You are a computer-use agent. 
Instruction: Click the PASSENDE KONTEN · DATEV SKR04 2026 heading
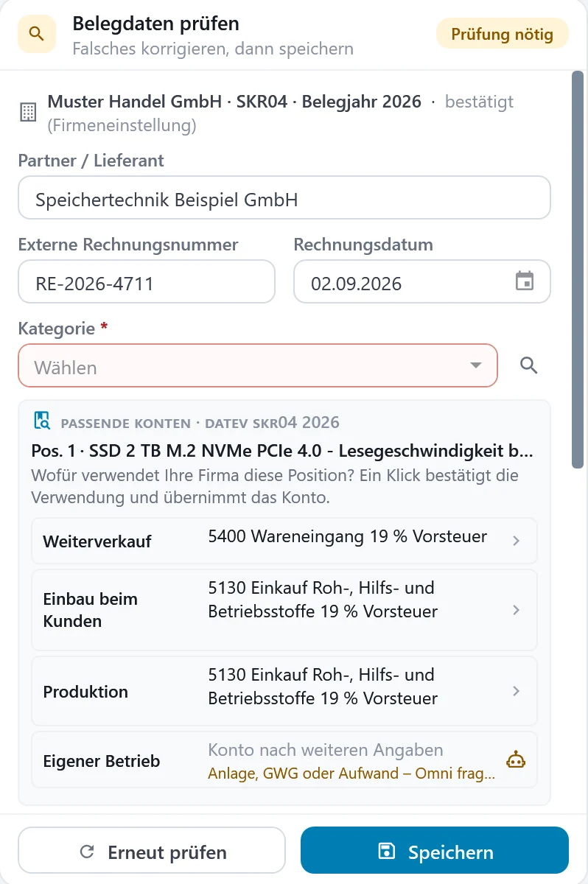click(200, 423)
